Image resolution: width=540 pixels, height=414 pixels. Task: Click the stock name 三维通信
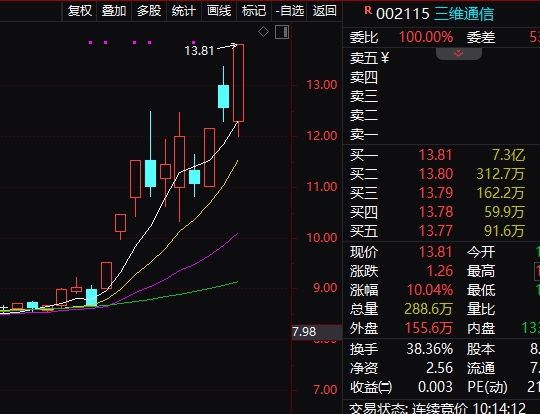click(x=464, y=14)
